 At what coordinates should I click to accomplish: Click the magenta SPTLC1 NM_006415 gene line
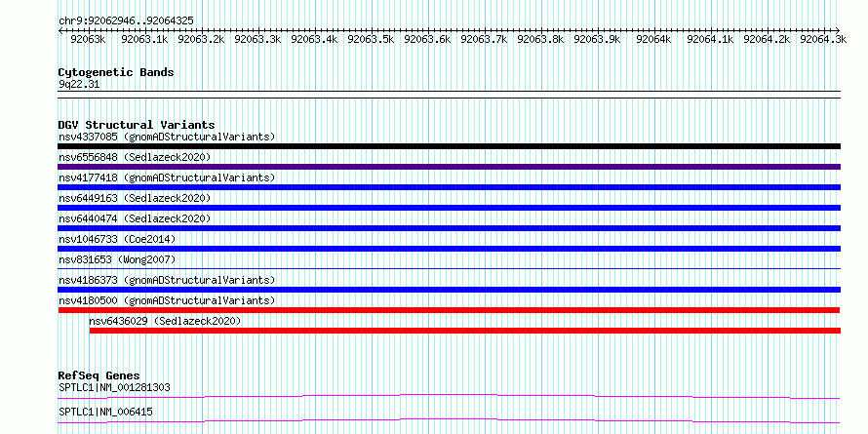pyautogui.click(x=449, y=420)
